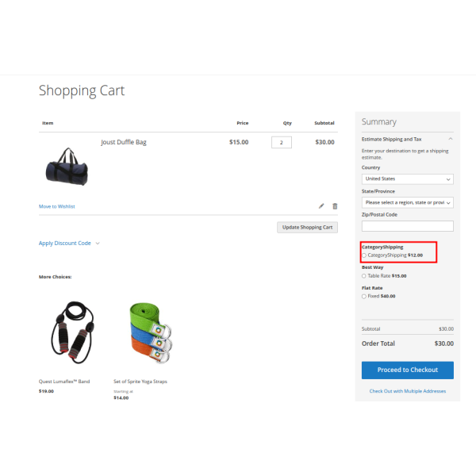Open the Joust Duffle Bag name link
Viewport: 476px width, 476px height.
(124, 143)
